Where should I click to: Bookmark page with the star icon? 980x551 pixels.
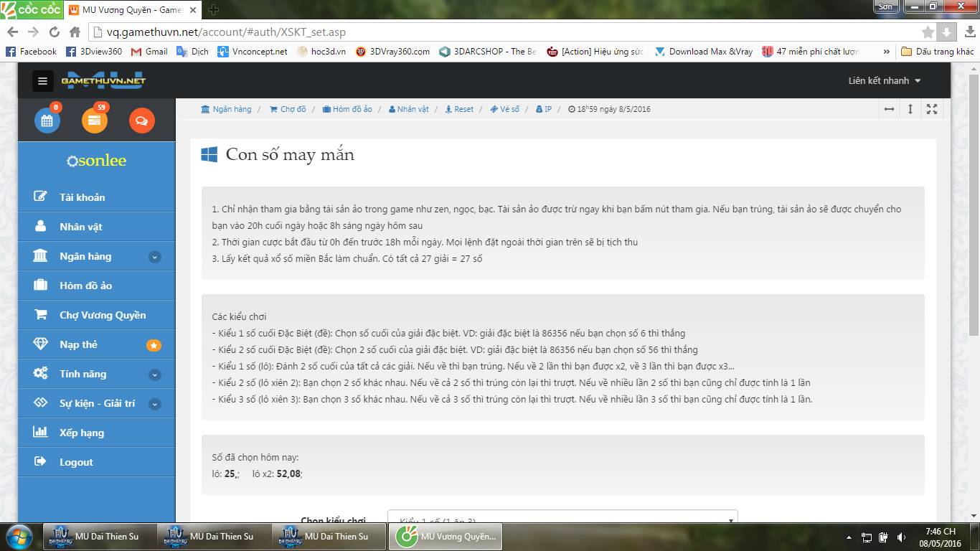coord(928,32)
